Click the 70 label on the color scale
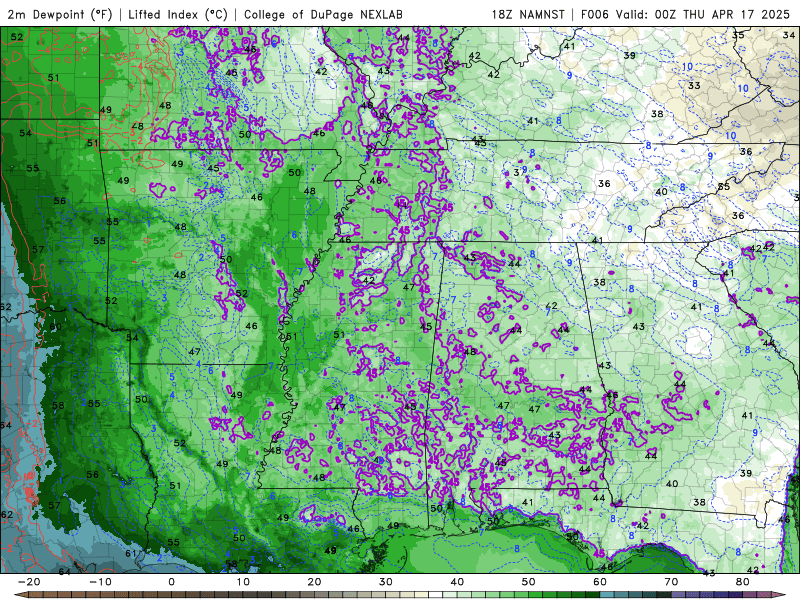 671,582
